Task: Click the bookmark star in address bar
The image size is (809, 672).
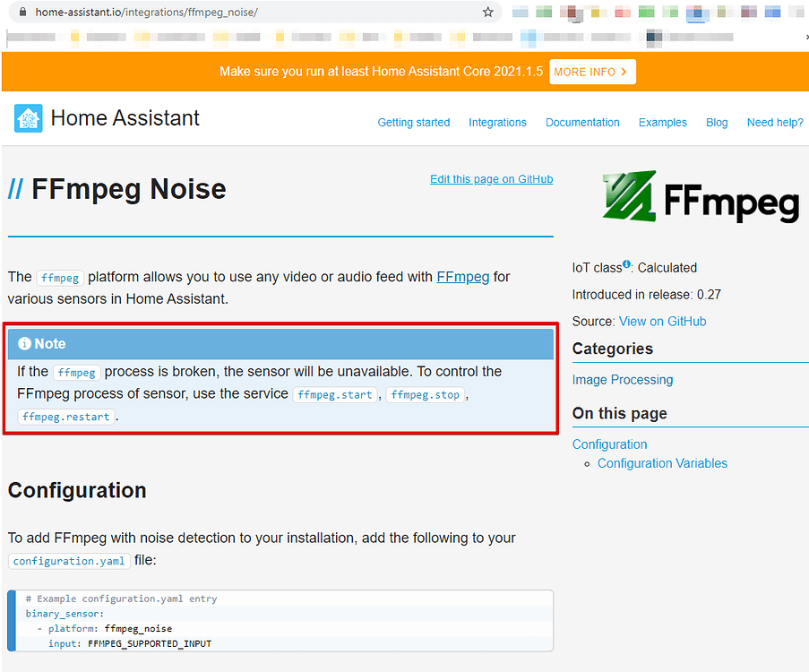Action: [487, 12]
